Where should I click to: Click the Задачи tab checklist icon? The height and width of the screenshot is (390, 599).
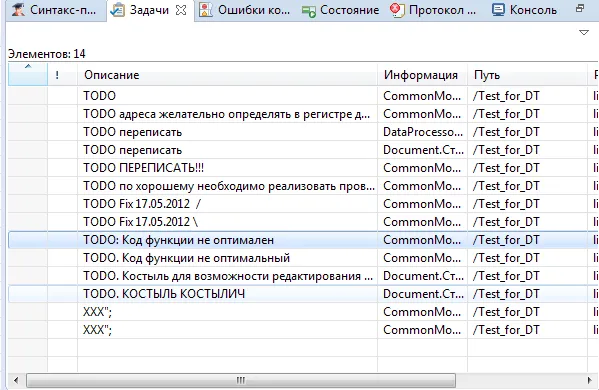pyautogui.click(x=117, y=10)
